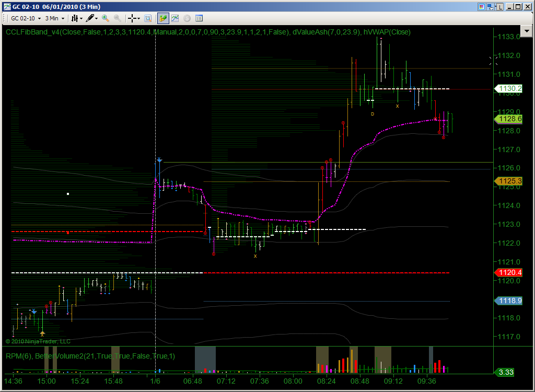The image size is (535, 392).
Task: Click the blue arrow marker at 1/6 open
Action: pyautogui.click(x=159, y=160)
